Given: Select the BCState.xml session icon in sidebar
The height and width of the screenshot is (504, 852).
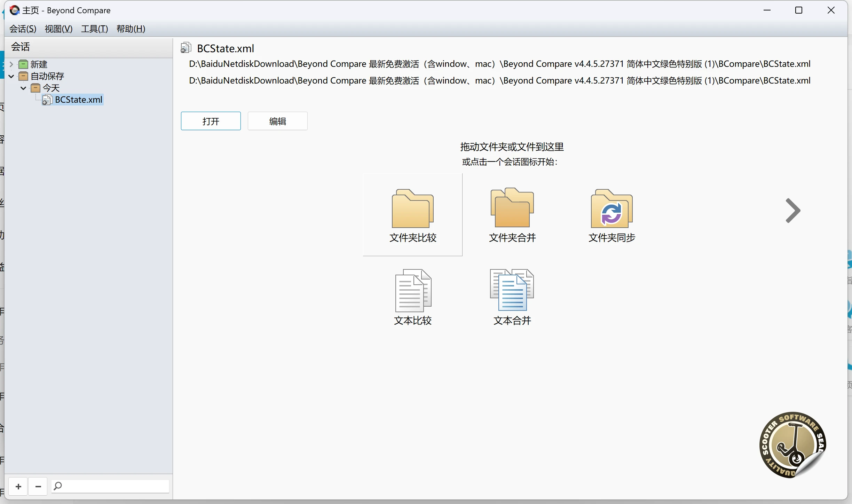Looking at the screenshot, I should pos(77,100).
